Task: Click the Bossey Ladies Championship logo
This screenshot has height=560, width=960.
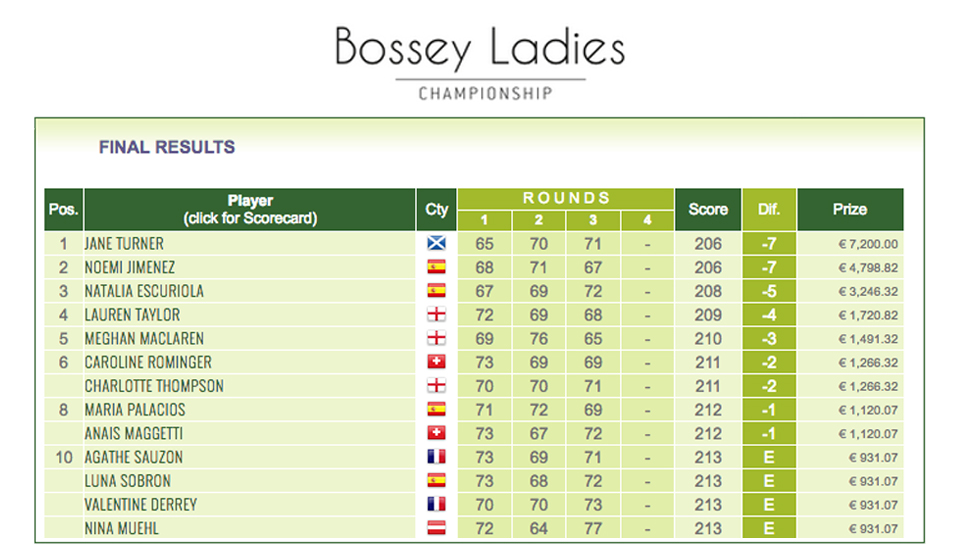Action: [x=481, y=62]
